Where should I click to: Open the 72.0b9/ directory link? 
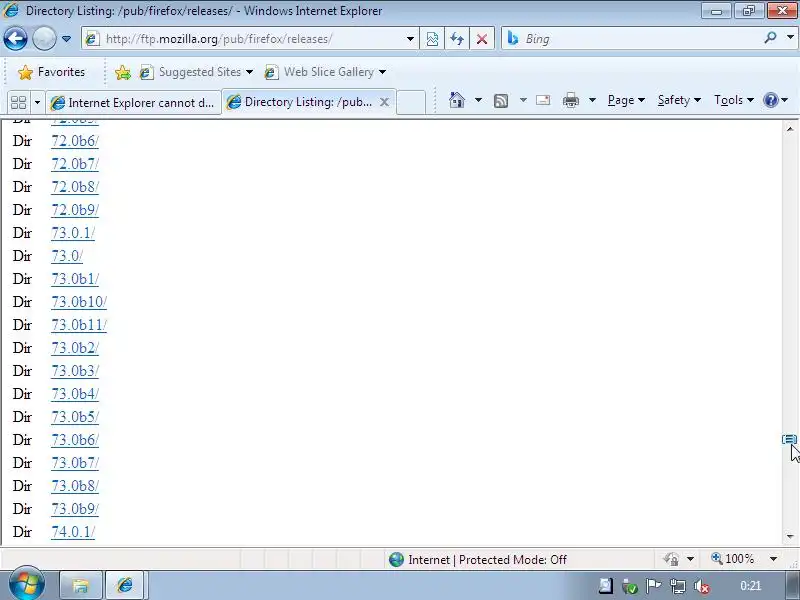coord(75,210)
